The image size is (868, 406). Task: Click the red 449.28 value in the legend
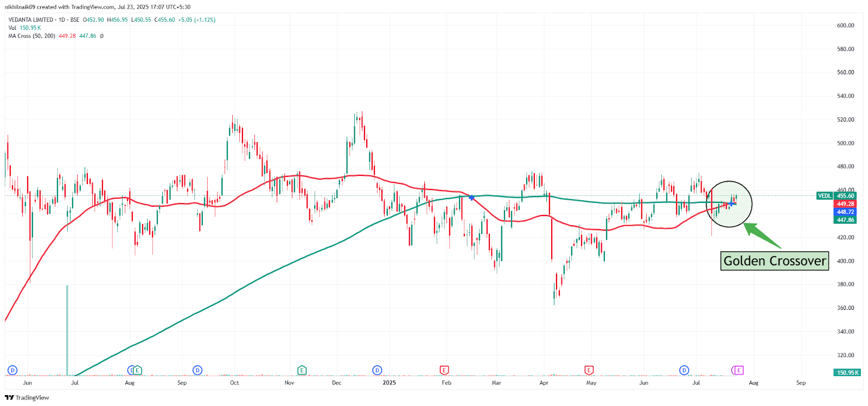pyautogui.click(x=67, y=36)
